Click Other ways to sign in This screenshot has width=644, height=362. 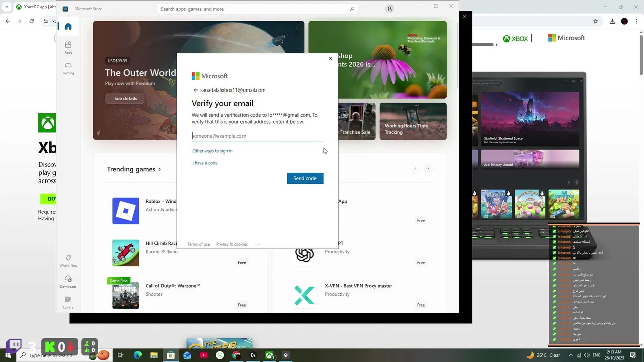pos(212,151)
